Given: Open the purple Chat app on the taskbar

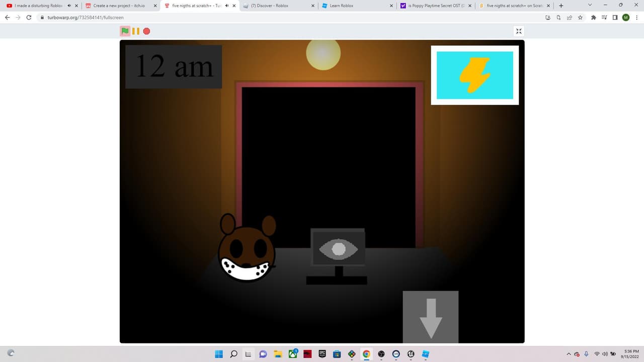Looking at the screenshot, I should pos(263,354).
